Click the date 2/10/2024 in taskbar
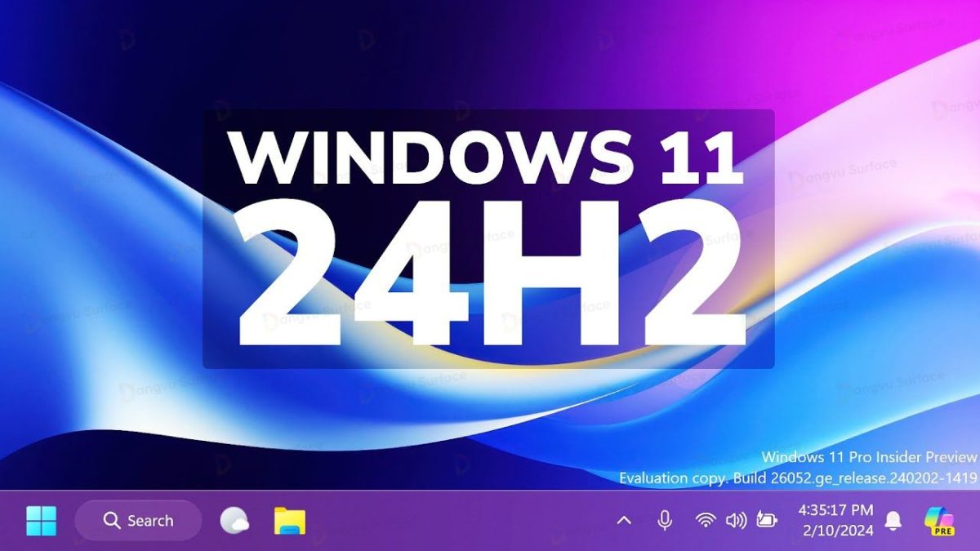Viewport: 980px width, 551px height. pos(840,531)
